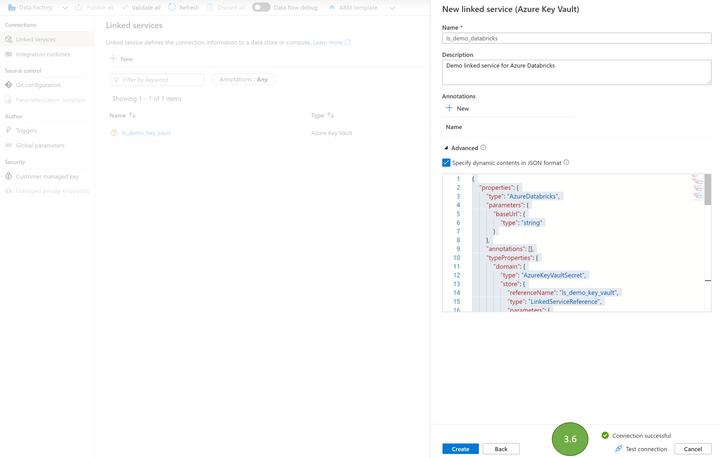Open the Data Factory dropdown chevron
The height and width of the screenshot is (458, 720).
(x=65, y=8)
